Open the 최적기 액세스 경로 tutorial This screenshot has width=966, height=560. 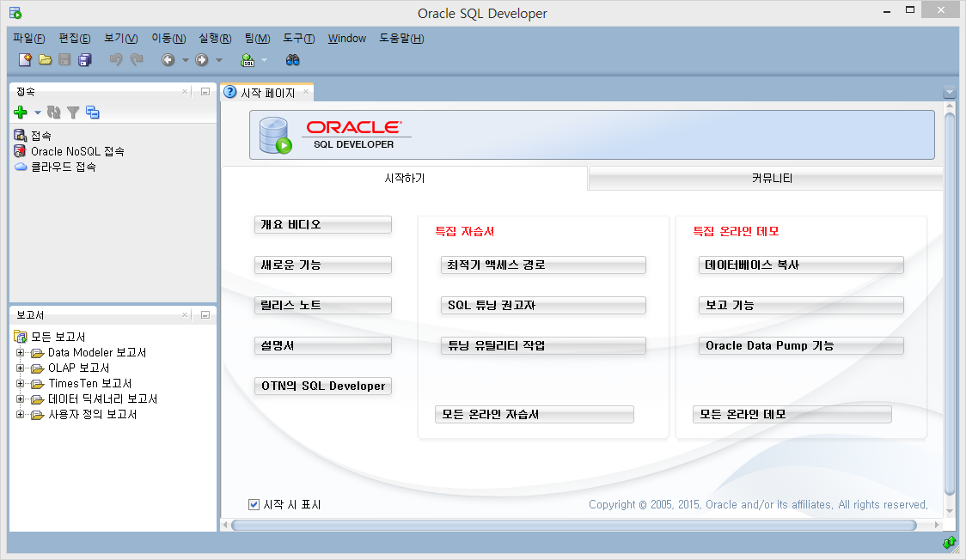(x=543, y=265)
